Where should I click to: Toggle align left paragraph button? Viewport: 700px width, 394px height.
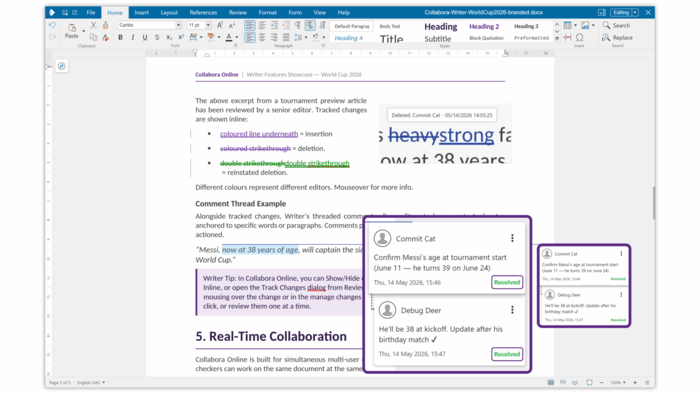(x=250, y=37)
